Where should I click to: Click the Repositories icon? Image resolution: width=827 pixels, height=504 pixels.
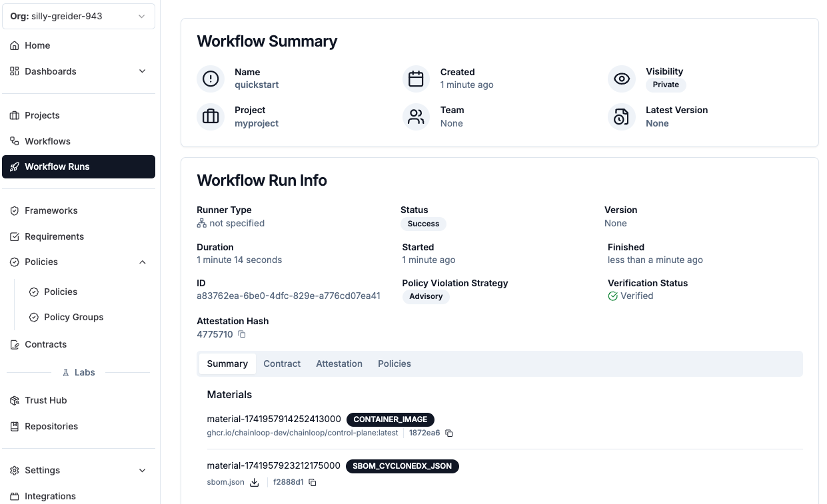[x=15, y=426]
